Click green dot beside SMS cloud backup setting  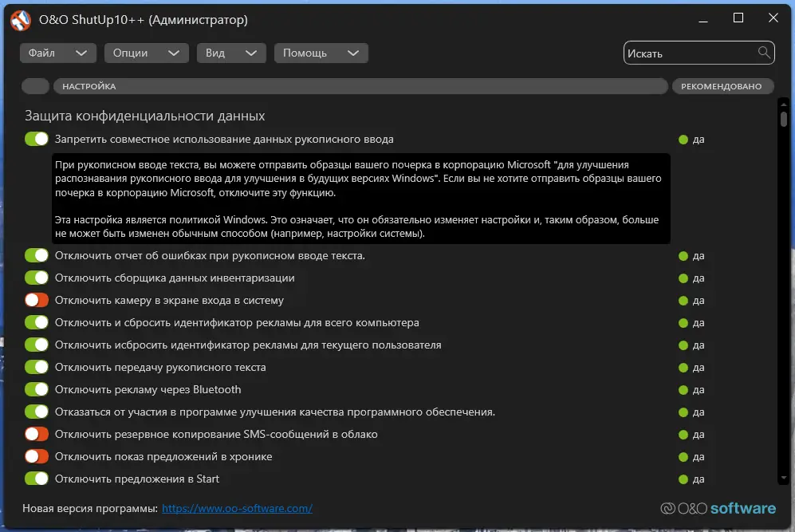point(683,435)
